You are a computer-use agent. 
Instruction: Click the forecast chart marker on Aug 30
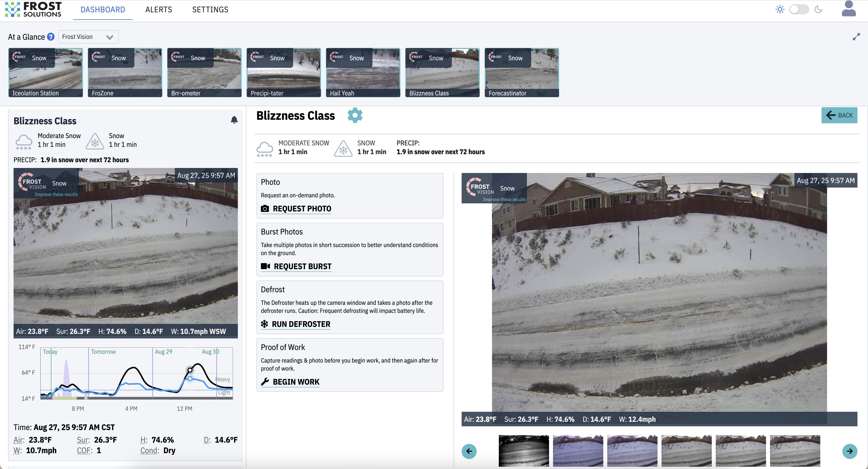point(190,370)
